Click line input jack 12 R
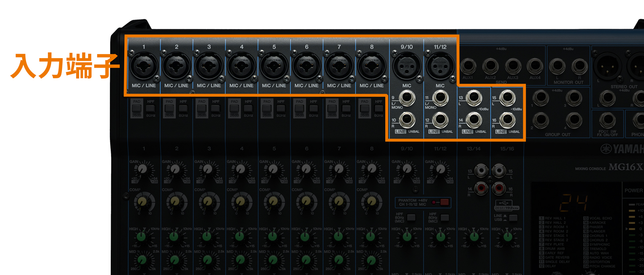Image resolution: width=644 pixels, height=275 pixels. pos(441,120)
